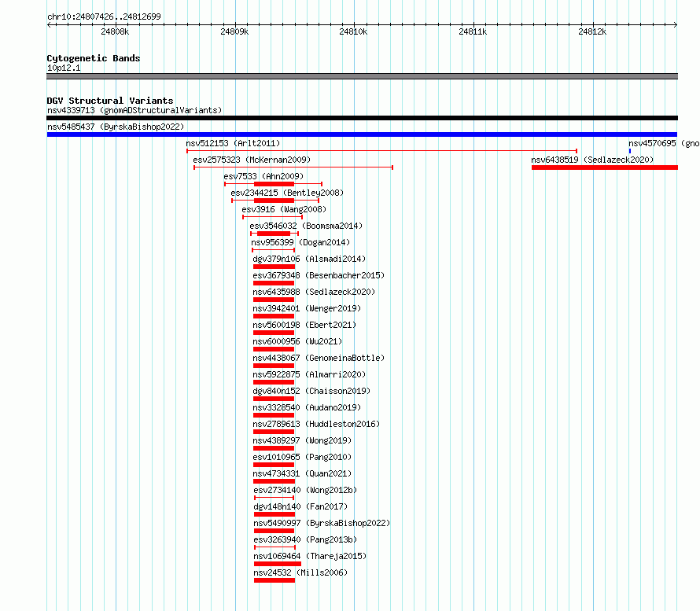
Task: Open nsv4734331 (Quan2021) variant label
Action: (x=302, y=473)
